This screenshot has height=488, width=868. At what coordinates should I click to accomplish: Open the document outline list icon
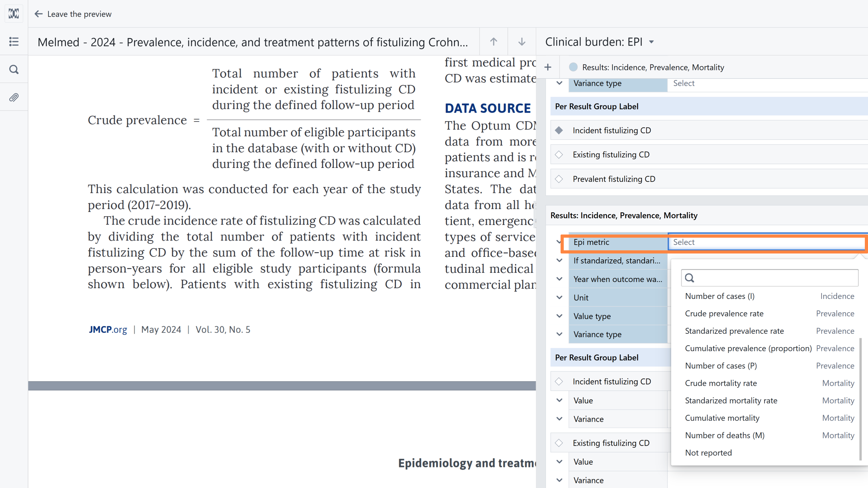click(x=14, y=41)
